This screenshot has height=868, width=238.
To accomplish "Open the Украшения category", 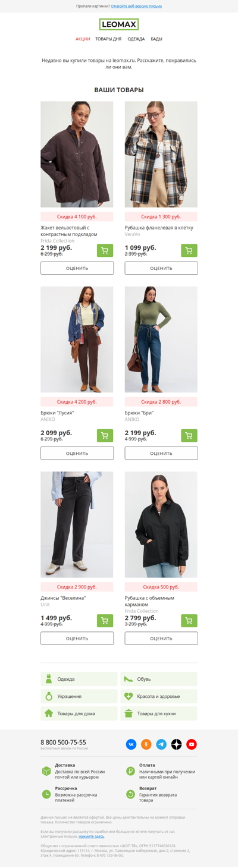I will tap(79, 696).
